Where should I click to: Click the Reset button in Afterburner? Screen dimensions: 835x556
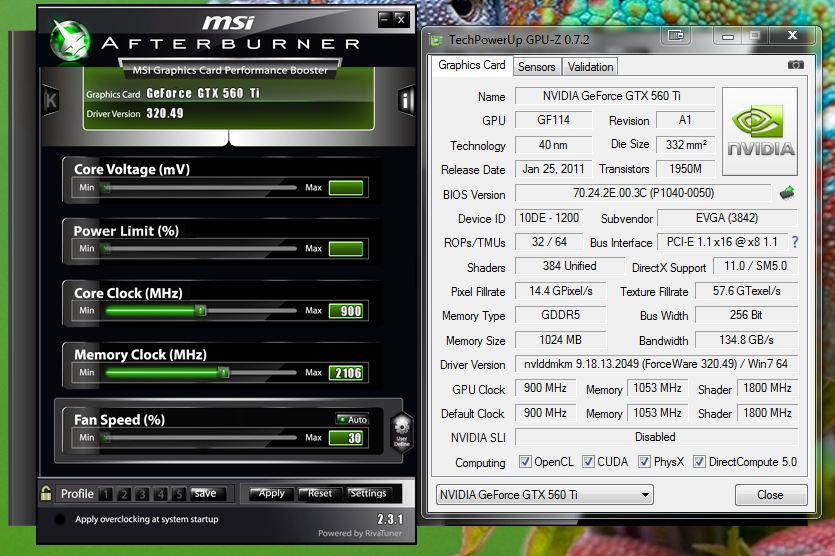320,494
